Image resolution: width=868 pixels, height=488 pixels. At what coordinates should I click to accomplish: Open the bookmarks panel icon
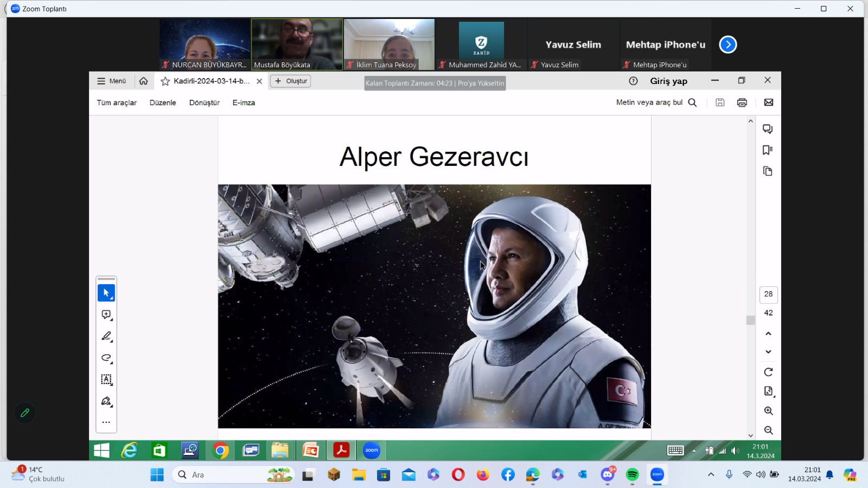point(768,150)
